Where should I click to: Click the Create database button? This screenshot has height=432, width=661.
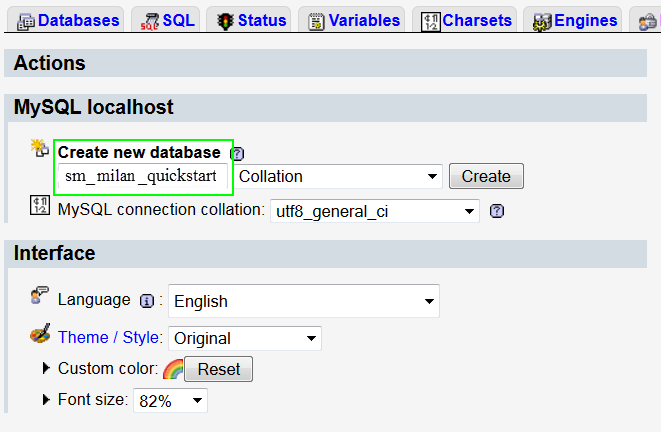486,176
